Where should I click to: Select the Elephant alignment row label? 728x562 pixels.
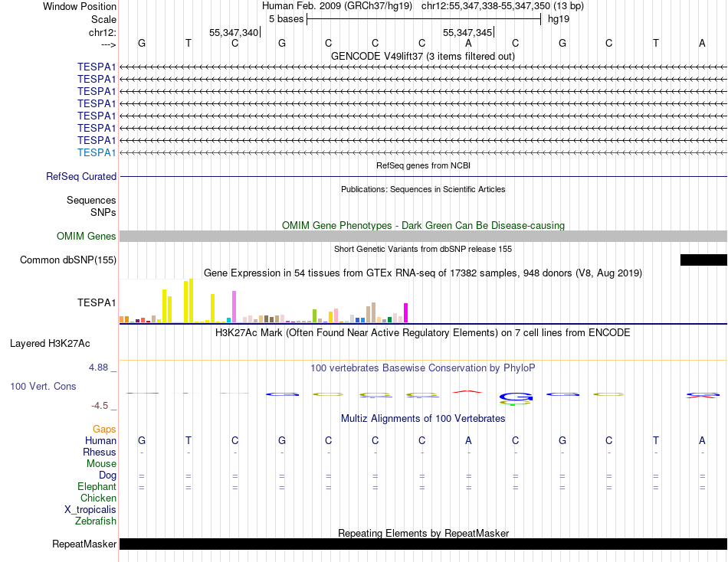[x=97, y=486]
